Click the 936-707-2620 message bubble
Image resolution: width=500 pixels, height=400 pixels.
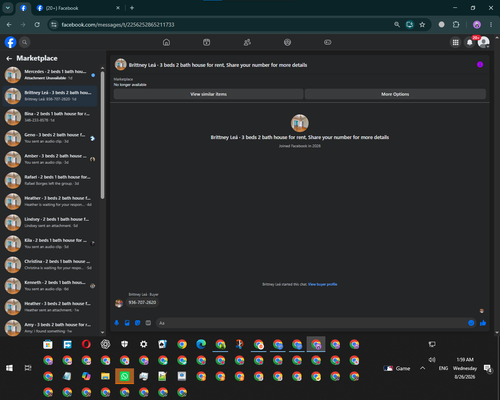point(142,302)
